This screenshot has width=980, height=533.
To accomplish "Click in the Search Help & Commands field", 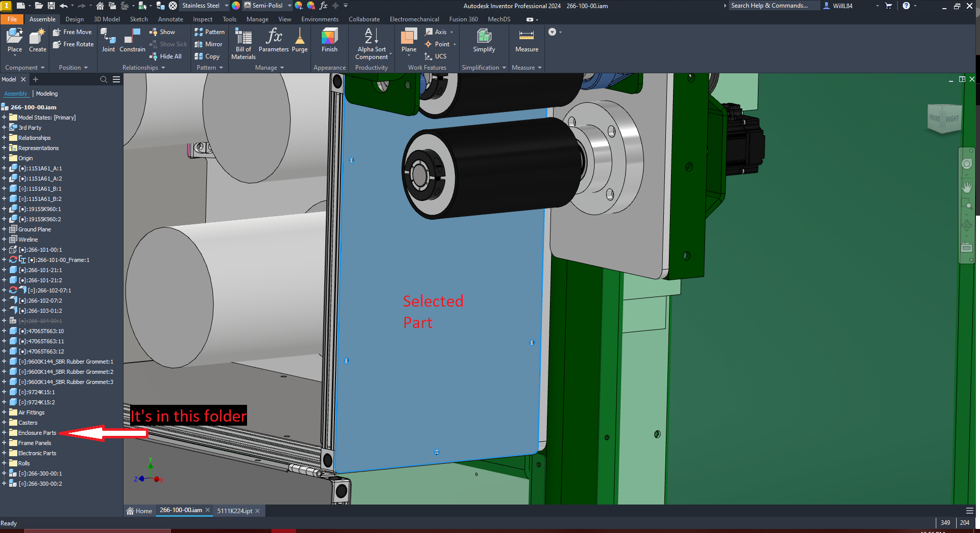I will [x=773, y=6].
